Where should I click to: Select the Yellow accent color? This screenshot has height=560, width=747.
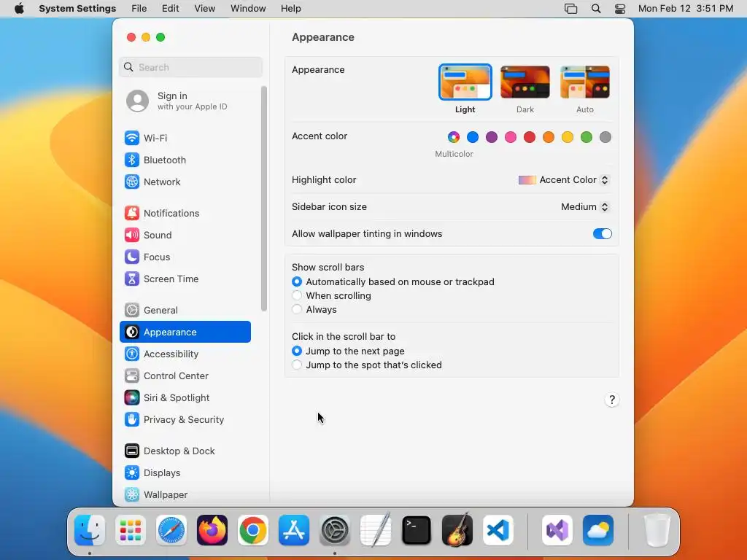[568, 137]
